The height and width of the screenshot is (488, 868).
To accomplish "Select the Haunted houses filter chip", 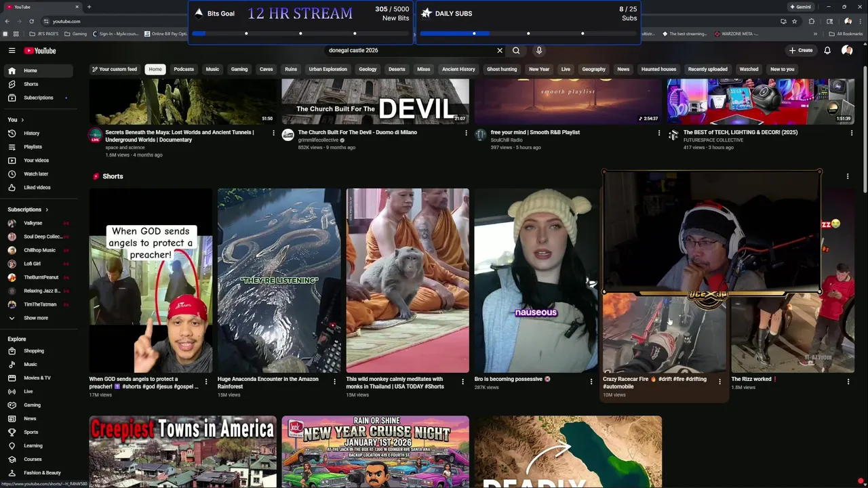I will (x=658, y=69).
